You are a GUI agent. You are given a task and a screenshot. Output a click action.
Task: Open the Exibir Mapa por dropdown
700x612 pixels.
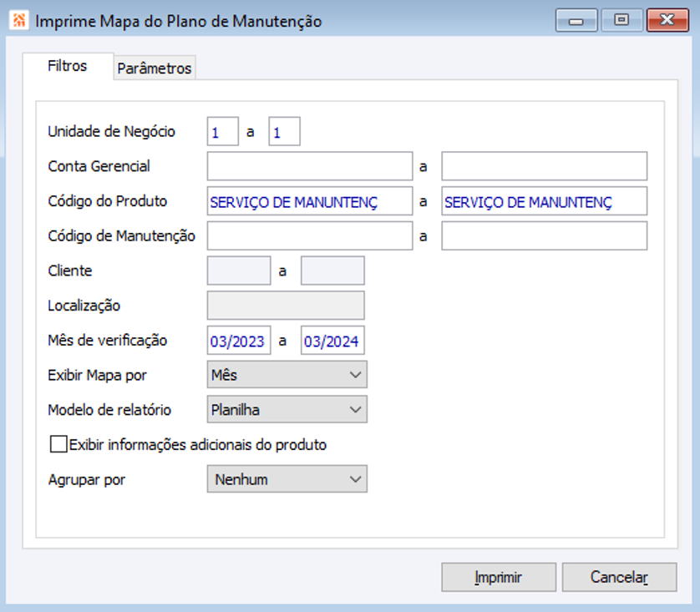[287, 375]
